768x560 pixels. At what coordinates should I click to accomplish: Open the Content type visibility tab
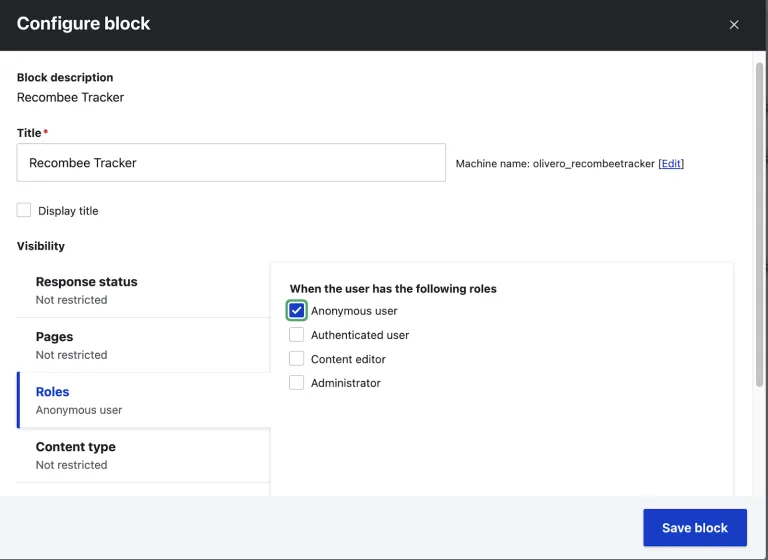click(143, 455)
